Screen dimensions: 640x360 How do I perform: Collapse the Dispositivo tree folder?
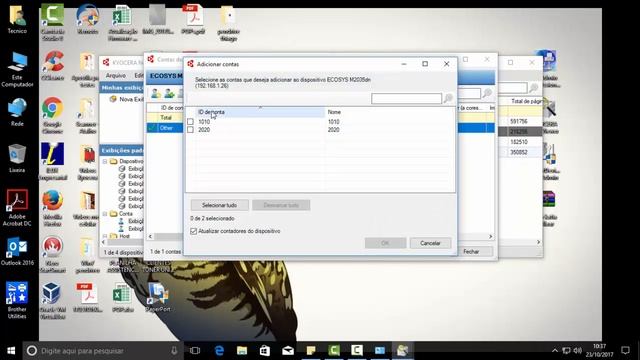[105, 161]
